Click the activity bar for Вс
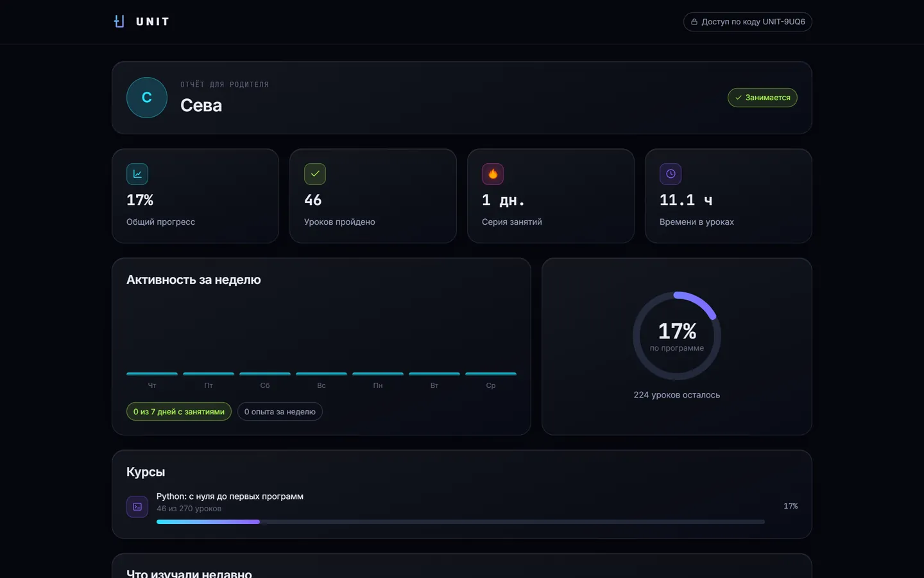This screenshot has height=578, width=924. (321, 374)
